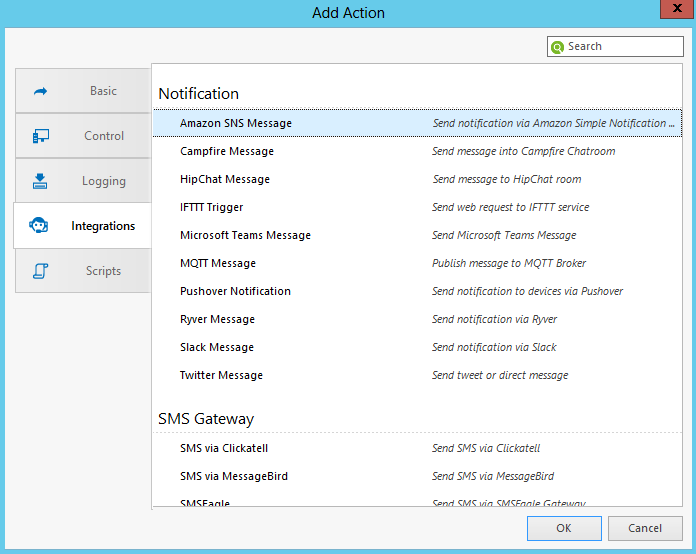Click the SMS Gateway section heading
Image resolution: width=696 pixels, height=554 pixels.
(206, 419)
